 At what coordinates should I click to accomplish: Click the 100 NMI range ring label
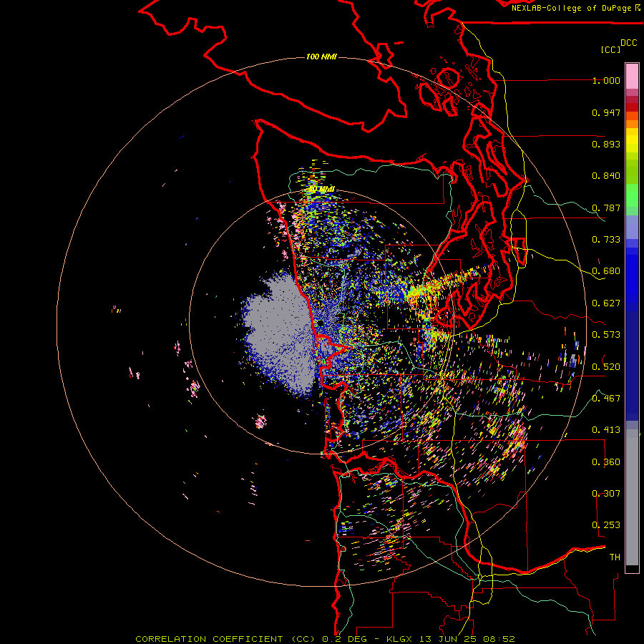click(x=321, y=57)
